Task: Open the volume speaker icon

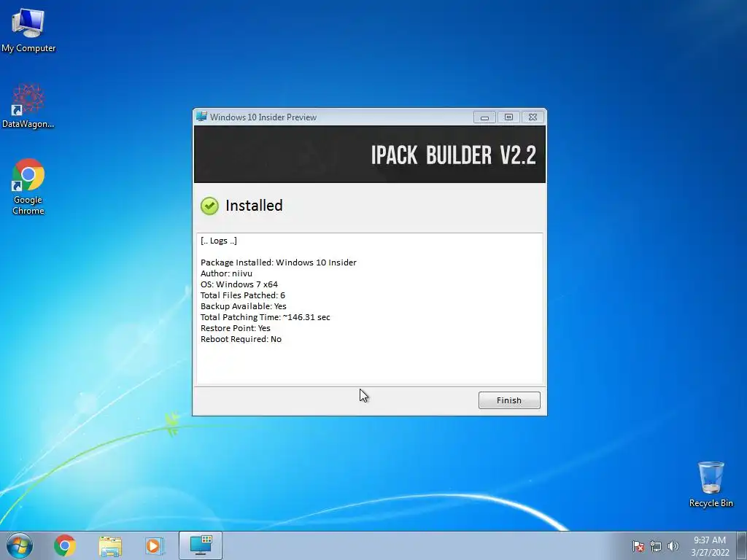Action: point(673,546)
